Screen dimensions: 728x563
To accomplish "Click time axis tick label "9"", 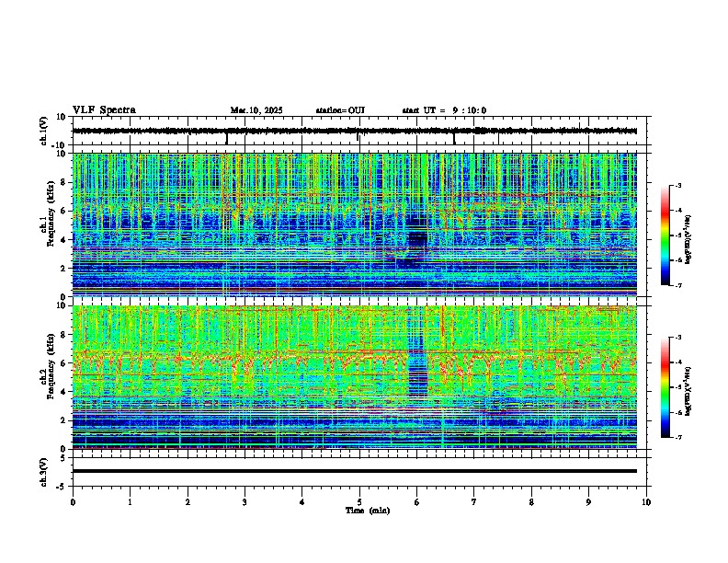I will tap(588, 502).
